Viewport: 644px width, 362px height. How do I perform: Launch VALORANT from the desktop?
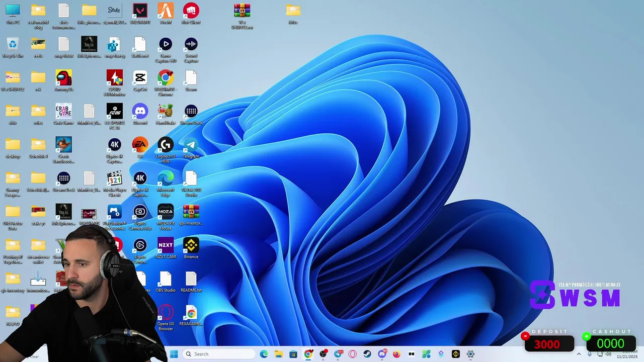[x=140, y=14]
